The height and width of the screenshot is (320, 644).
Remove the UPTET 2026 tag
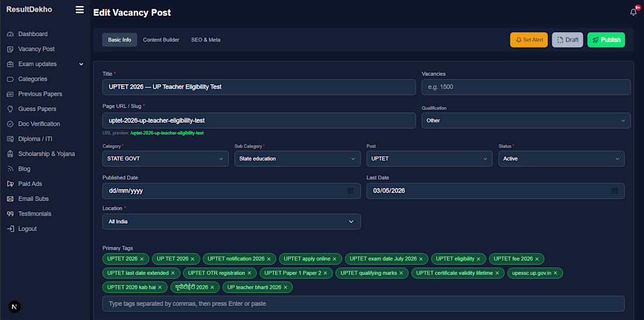click(x=142, y=259)
